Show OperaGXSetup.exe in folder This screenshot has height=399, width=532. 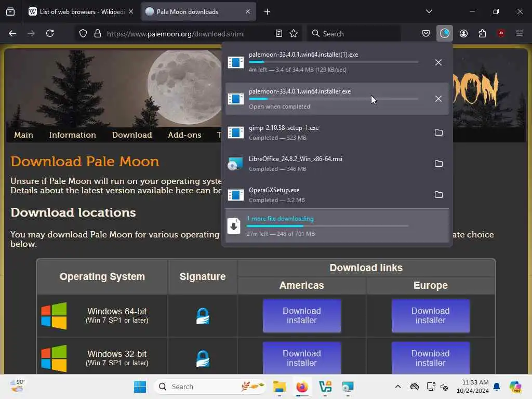click(438, 195)
